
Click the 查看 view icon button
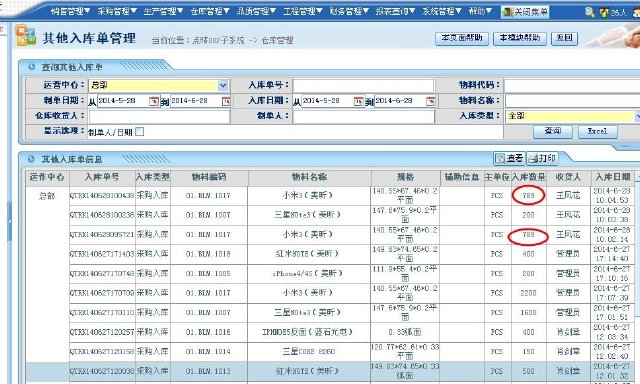pos(509,158)
